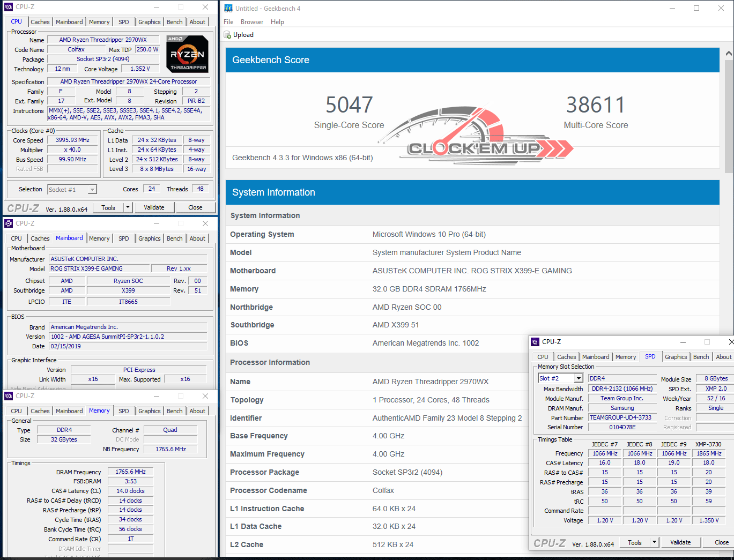
Task: Click the Ryzen Threadripper logo image
Action: pyautogui.click(x=187, y=54)
